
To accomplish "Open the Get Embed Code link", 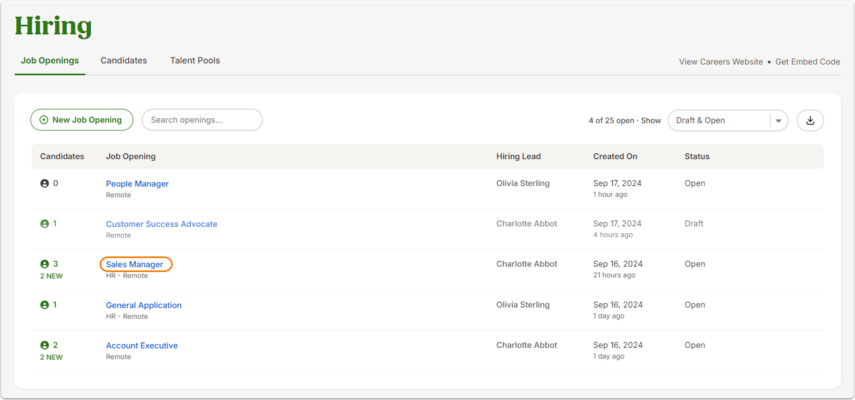I will pyautogui.click(x=808, y=62).
